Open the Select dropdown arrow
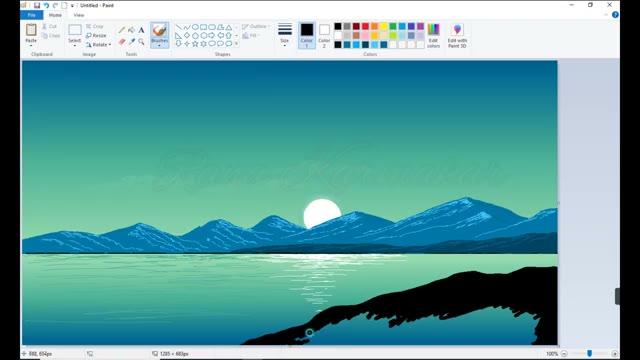 point(75,45)
